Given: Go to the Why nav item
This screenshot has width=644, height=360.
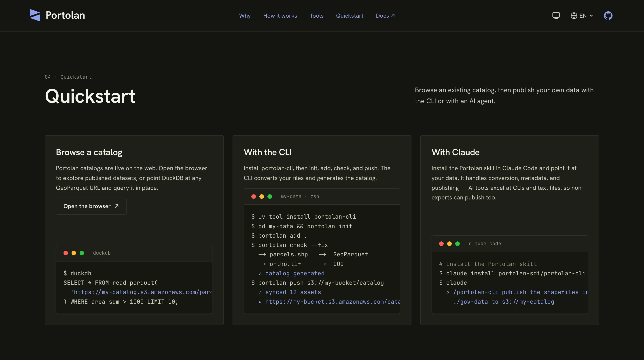Looking at the screenshot, I should pyautogui.click(x=245, y=16).
